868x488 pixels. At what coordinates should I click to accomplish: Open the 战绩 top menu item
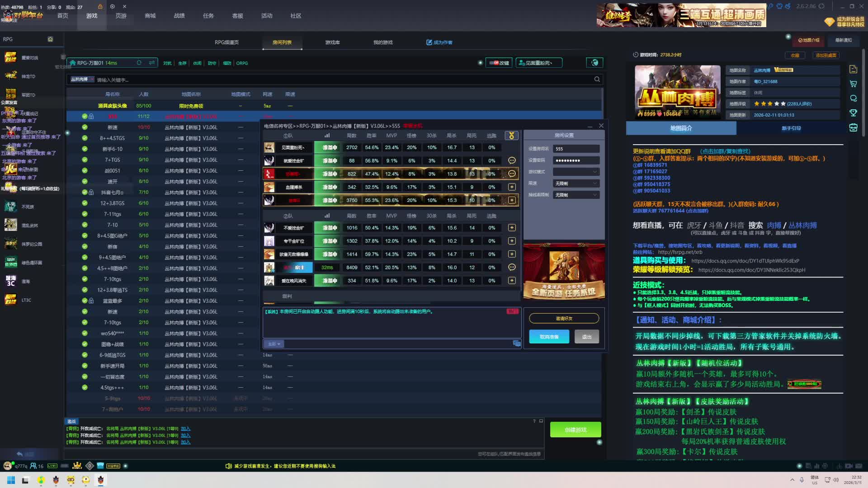[179, 16]
